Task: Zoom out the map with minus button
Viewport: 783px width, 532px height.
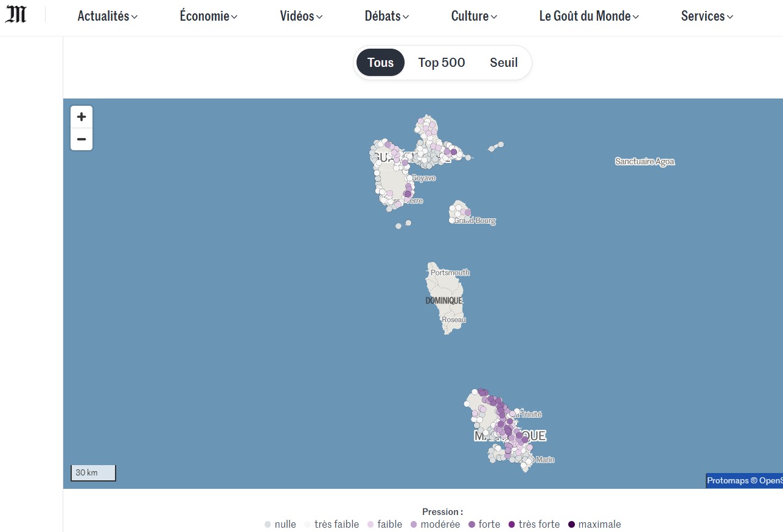Action: point(82,139)
